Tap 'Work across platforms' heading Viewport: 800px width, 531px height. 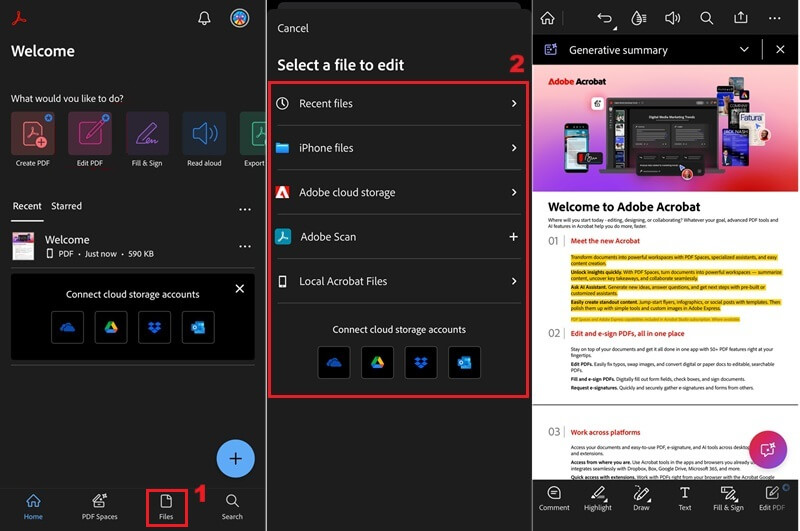pyautogui.click(x=605, y=432)
